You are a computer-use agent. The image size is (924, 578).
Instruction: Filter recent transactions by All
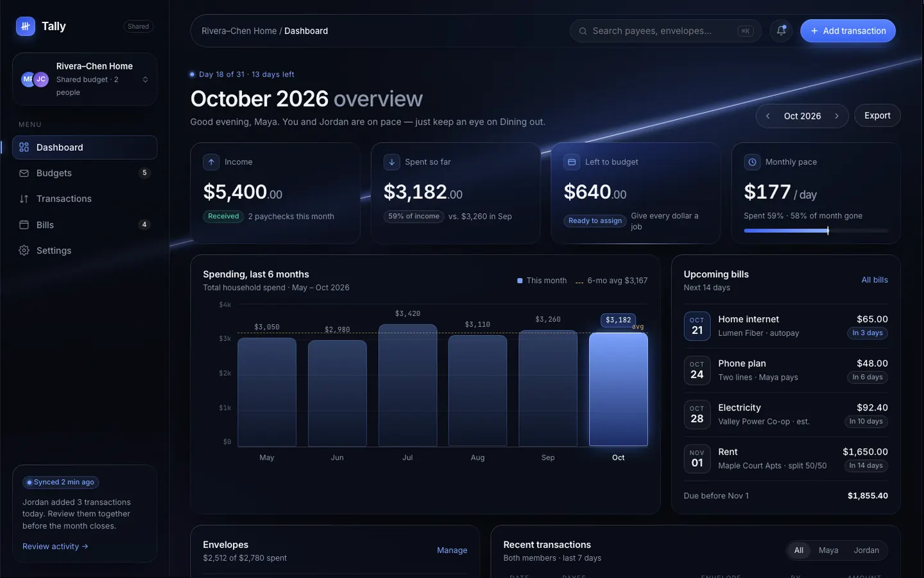[x=799, y=550]
